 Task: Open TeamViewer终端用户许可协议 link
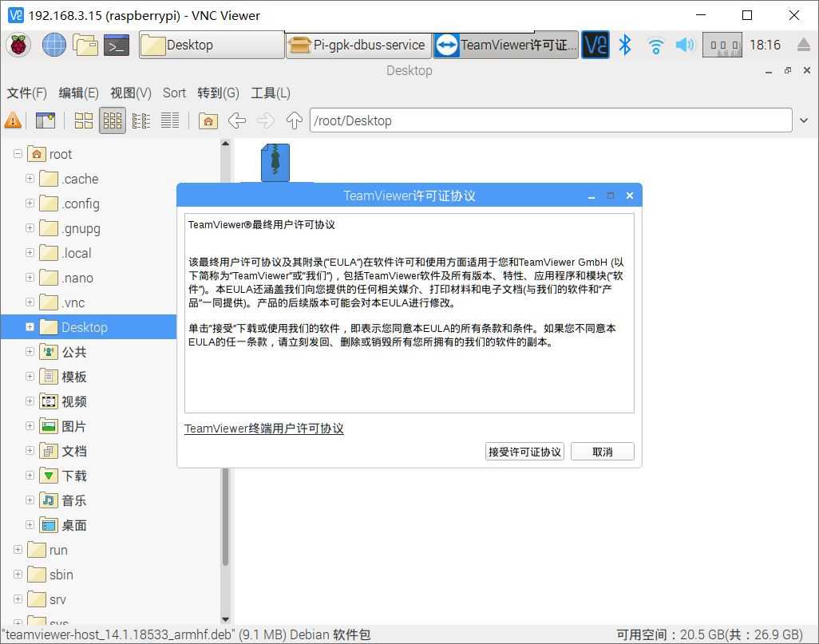coord(263,429)
